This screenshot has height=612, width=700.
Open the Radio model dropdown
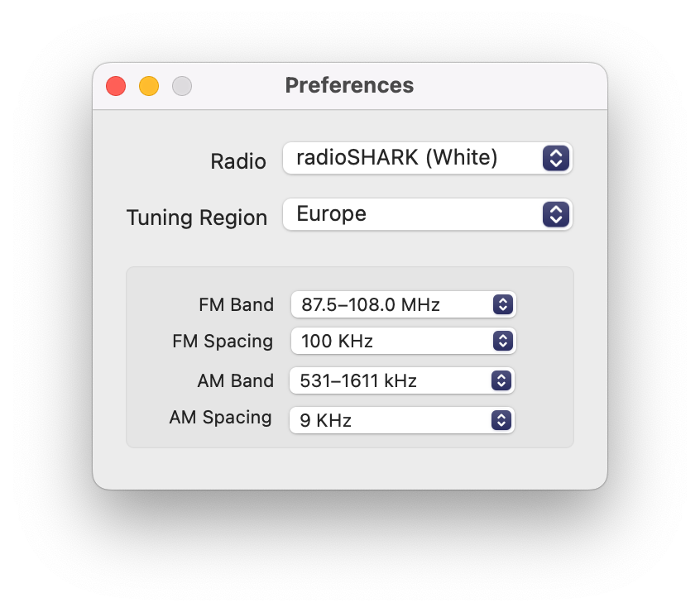click(x=427, y=158)
